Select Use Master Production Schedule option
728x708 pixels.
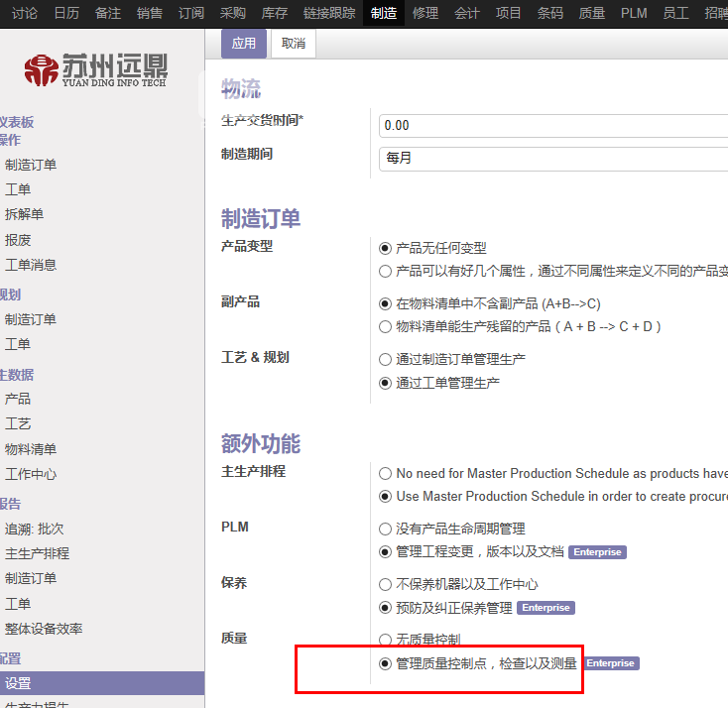[385, 497]
